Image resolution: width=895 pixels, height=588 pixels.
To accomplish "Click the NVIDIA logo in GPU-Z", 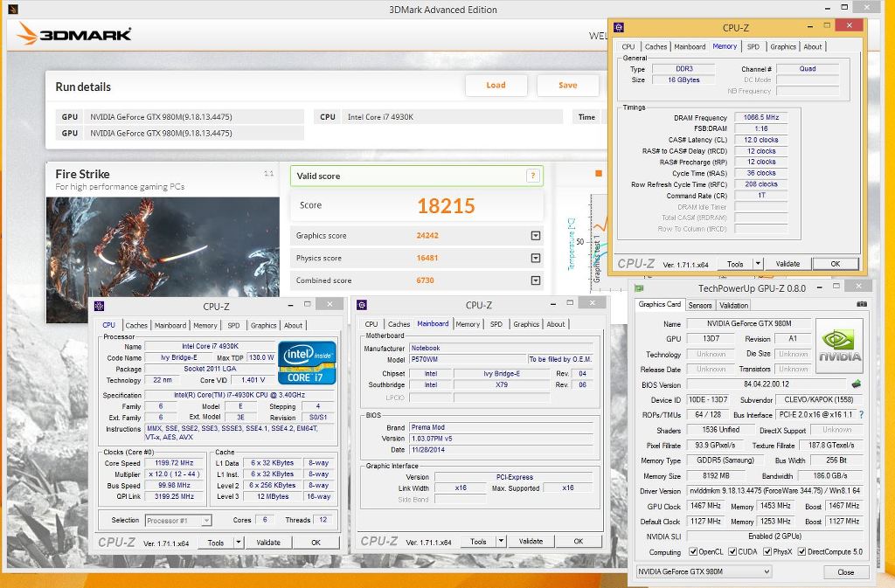I will tap(840, 346).
